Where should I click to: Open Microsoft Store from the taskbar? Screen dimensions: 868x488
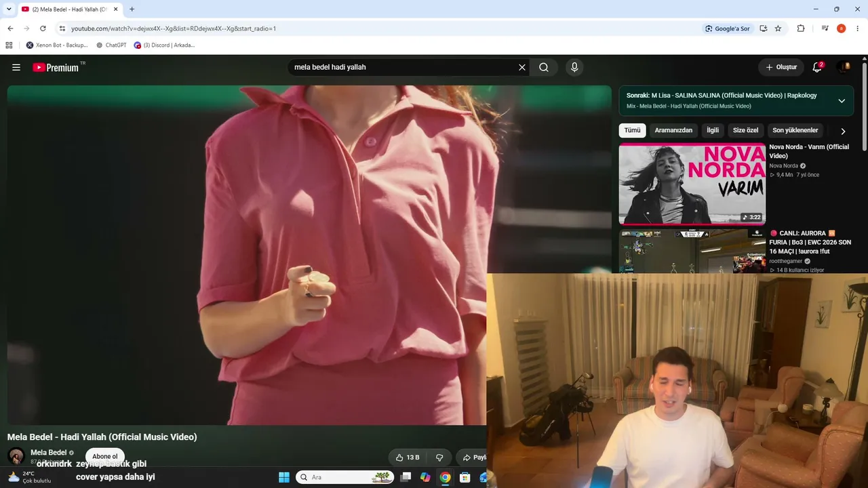(x=465, y=477)
